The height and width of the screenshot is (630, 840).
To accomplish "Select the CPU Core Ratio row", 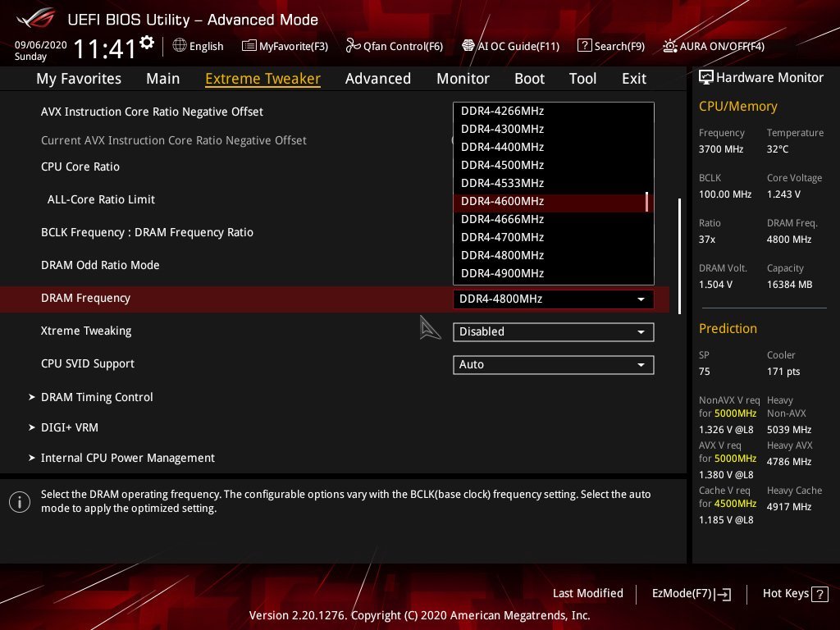I will pos(80,167).
